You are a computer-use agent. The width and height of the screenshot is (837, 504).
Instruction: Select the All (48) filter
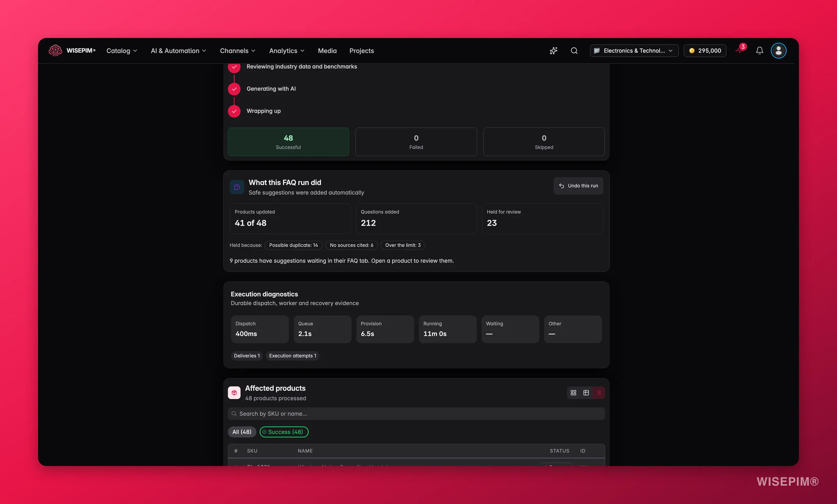click(x=242, y=432)
